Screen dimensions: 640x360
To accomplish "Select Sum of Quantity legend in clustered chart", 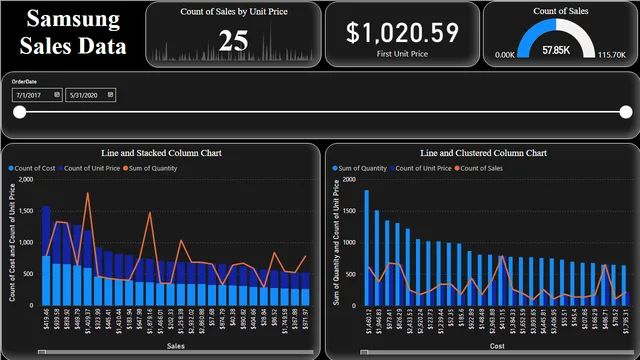I will [360, 168].
